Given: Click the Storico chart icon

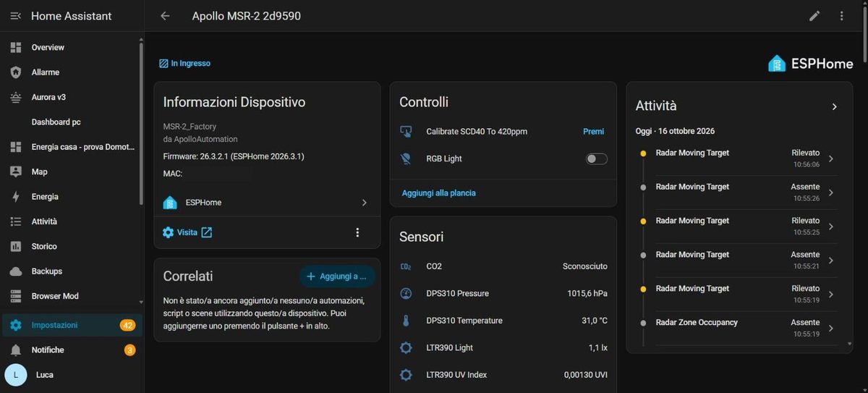Looking at the screenshot, I should pos(16,246).
